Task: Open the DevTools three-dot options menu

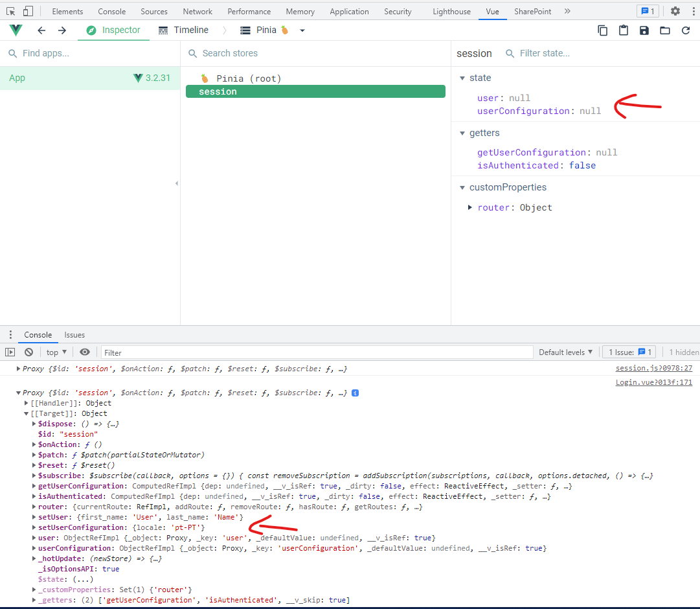Action: click(x=694, y=11)
